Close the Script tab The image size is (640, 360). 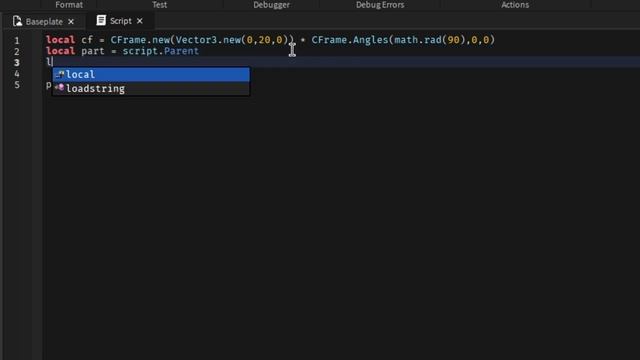click(x=140, y=21)
